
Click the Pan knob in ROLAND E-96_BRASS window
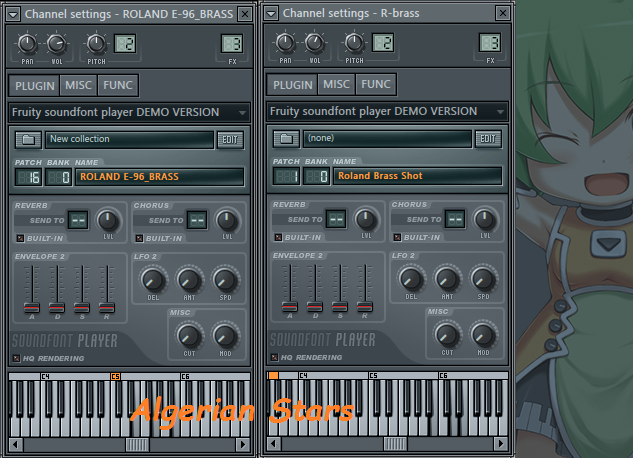tap(27, 44)
